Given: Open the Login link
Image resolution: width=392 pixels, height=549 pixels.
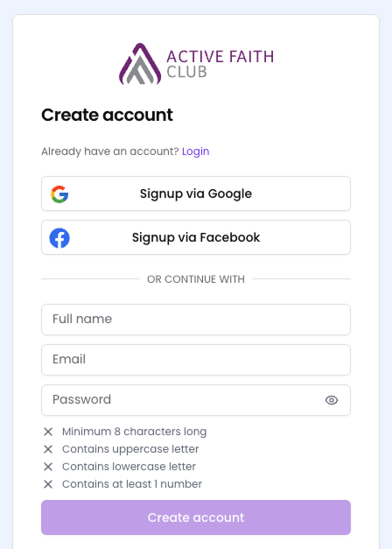Looking at the screenshot, I should click(x=196, y=151).
